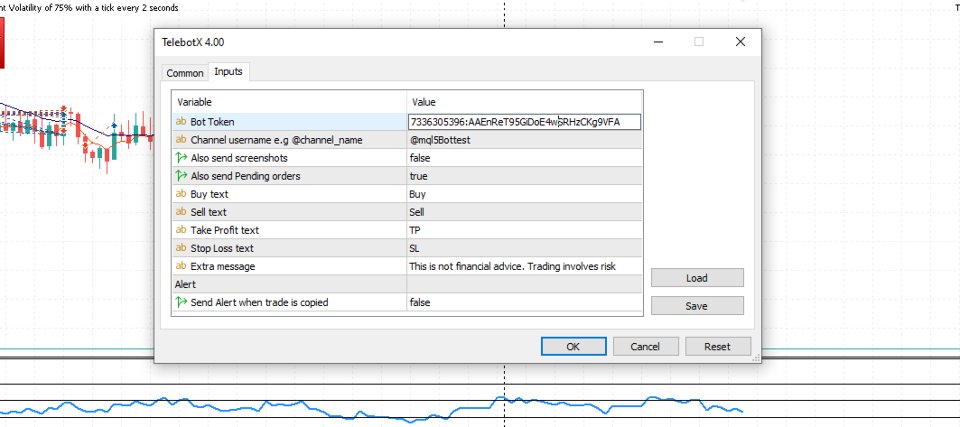The image size is (960, 427).
Task: Click the string icon beside Sell text
Action: [181, 213]
